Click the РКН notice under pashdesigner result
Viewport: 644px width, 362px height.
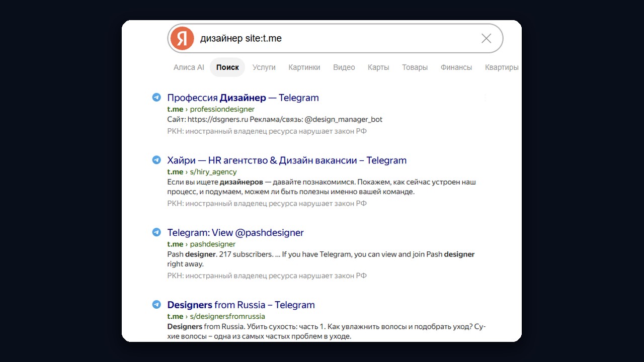pyautogui.click(x=267, y=276)
